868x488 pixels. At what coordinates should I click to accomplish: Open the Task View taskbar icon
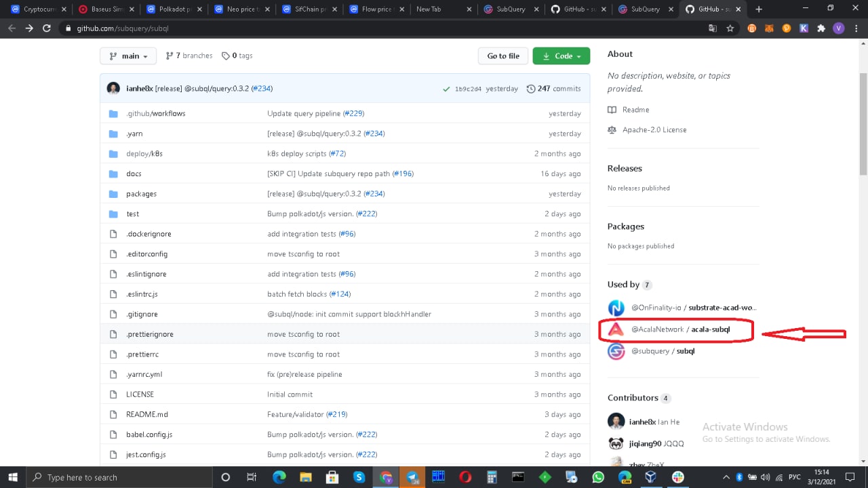252,477
